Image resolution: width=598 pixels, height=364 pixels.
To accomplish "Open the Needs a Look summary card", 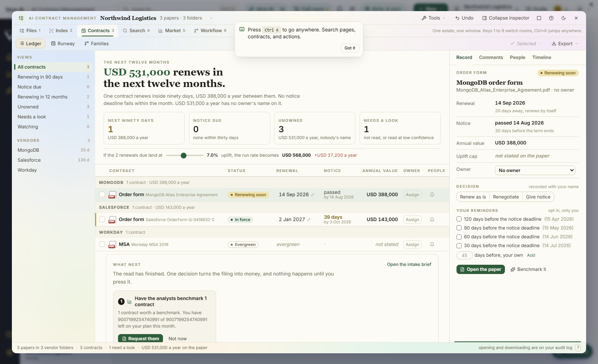I will tap(400, 128).
